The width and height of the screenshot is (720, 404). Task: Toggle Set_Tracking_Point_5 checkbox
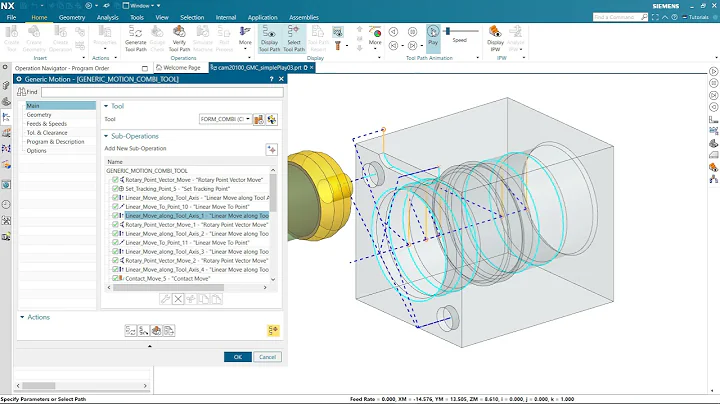[115, 189]
